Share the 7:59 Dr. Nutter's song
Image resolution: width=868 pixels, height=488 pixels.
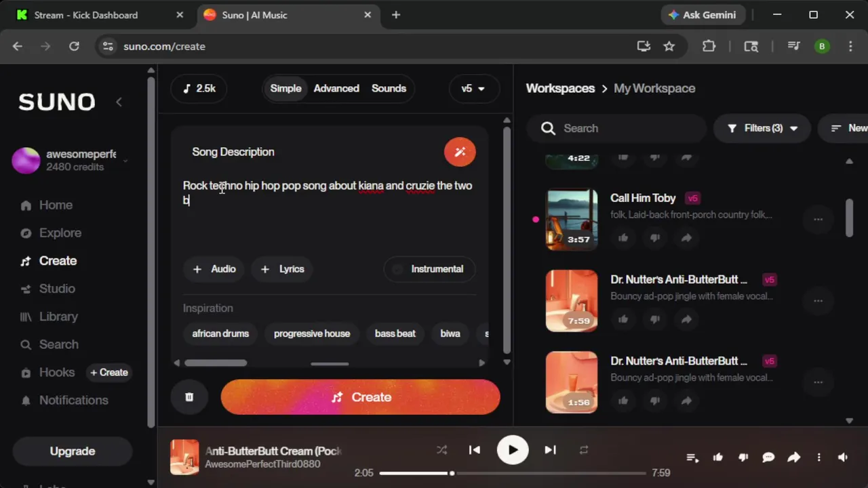(686, 319)
